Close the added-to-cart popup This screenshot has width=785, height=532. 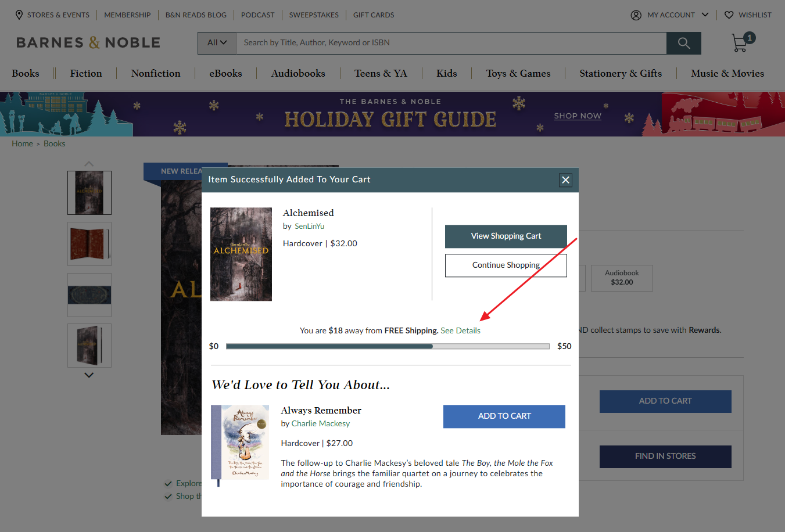[x=565, y=180]
